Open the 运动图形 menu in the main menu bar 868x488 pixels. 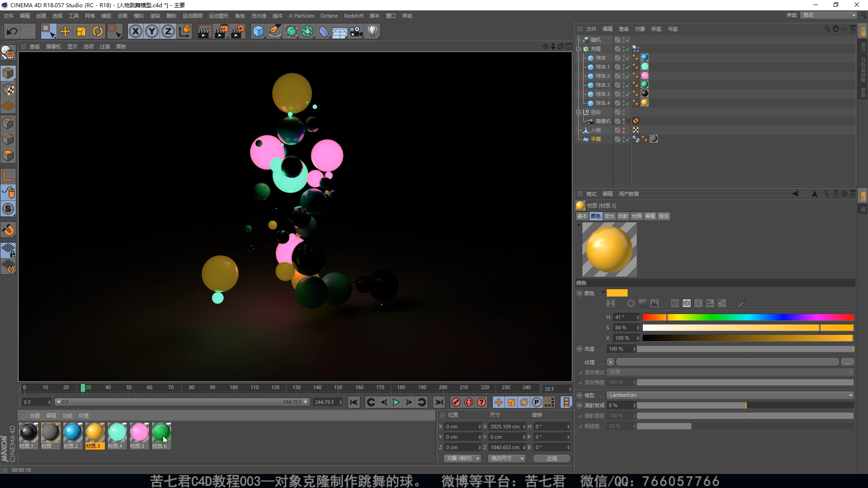(x=218, y=16)
